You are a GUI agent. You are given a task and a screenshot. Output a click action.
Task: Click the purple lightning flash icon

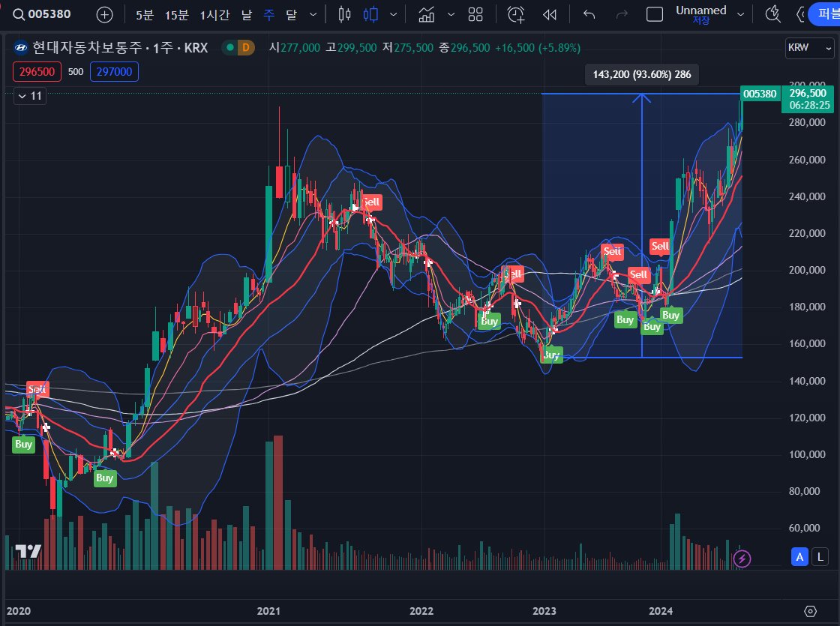[742, 559]
